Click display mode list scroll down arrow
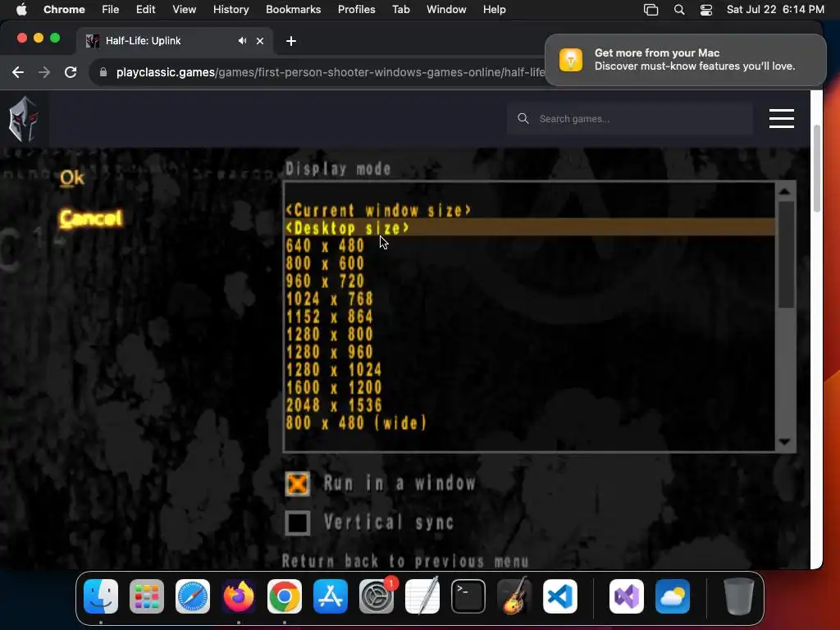The width and height of the screenshot is (840, 630). click(785, 442)
